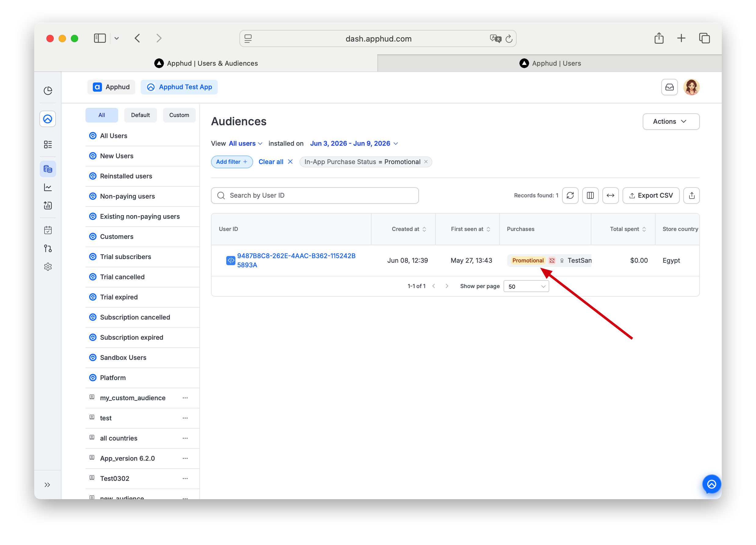Toggle table width expand arrows icon
The height and width of the screenshot is (545, 756).
[x=610, y=196]
